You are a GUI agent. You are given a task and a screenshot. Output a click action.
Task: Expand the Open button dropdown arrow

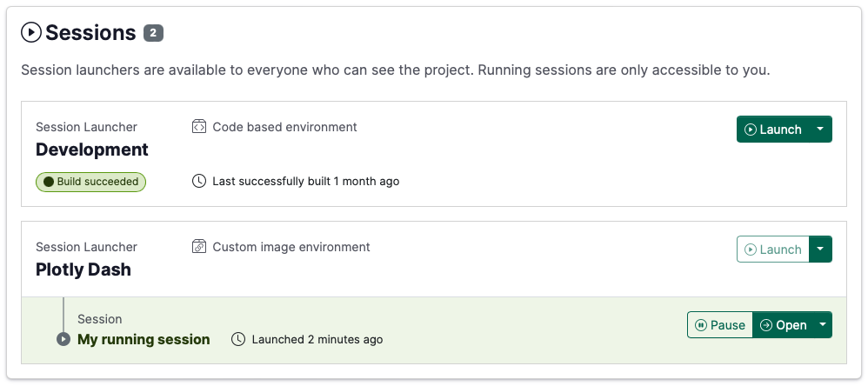coord(820,325)
